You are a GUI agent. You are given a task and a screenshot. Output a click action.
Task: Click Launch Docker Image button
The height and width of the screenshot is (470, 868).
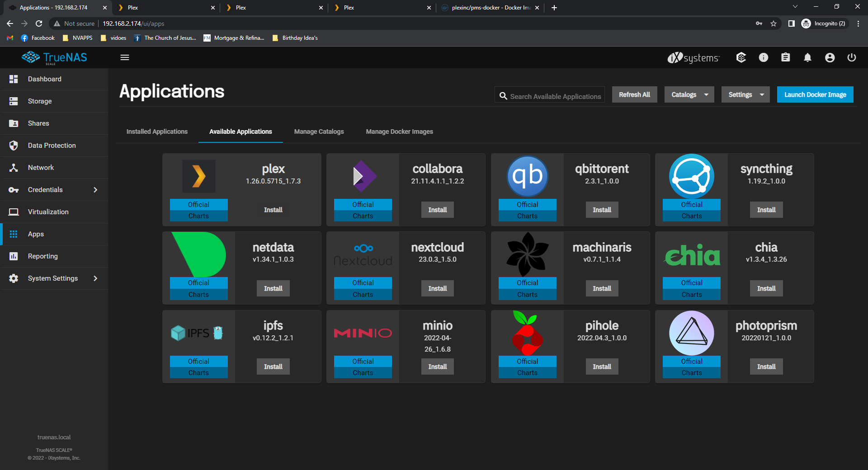pyautogui.click(x=815, y=94)
